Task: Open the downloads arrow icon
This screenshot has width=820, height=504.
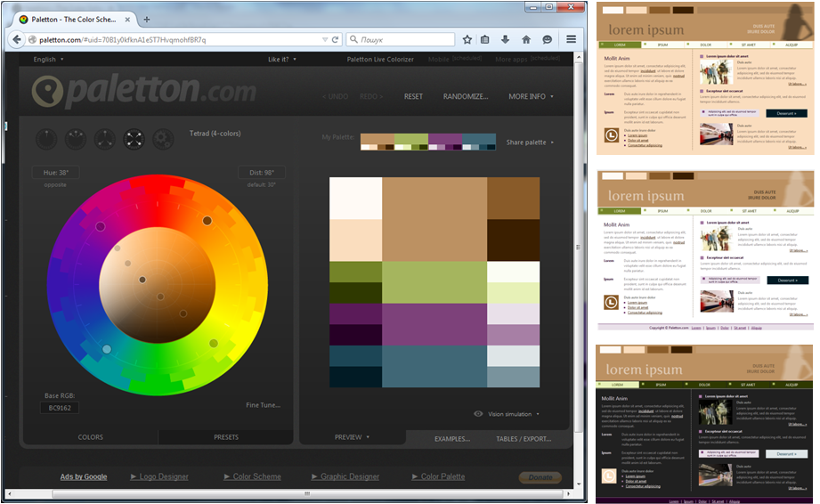Action: (x=505, y=39)
